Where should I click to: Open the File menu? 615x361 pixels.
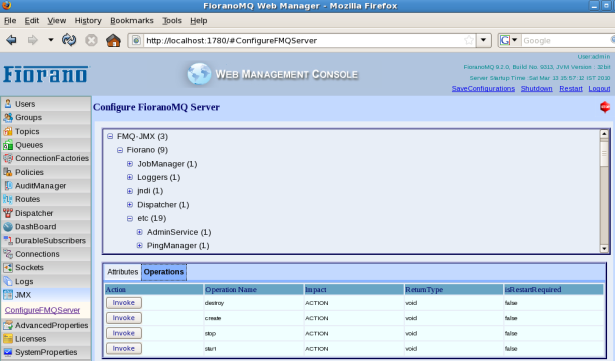tap(10, 20)
